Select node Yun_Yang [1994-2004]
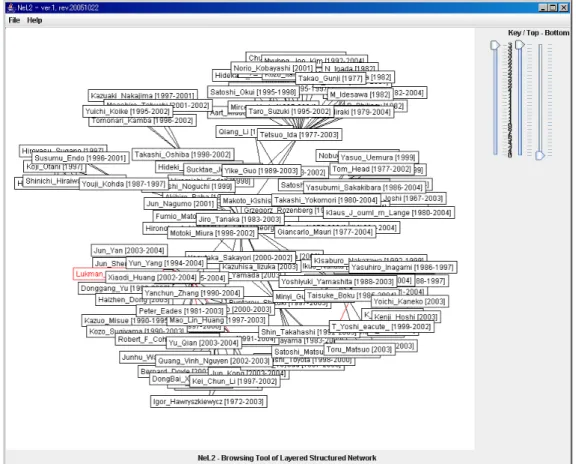576x464 pixels. (x=166, y=263)
